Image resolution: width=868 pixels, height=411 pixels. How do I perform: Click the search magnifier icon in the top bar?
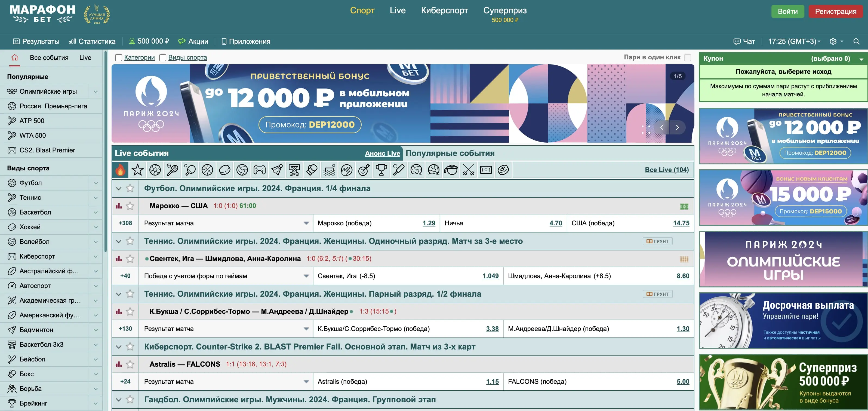tap(856, 41)
